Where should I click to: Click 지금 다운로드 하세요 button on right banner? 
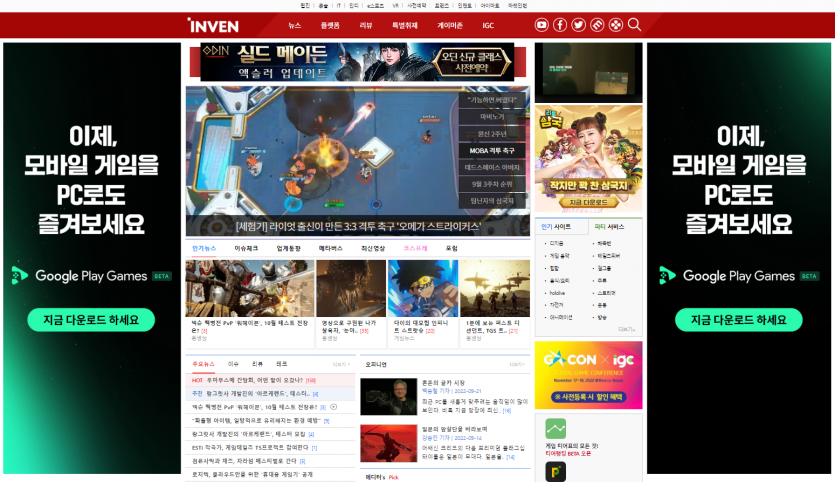(739, 320)
